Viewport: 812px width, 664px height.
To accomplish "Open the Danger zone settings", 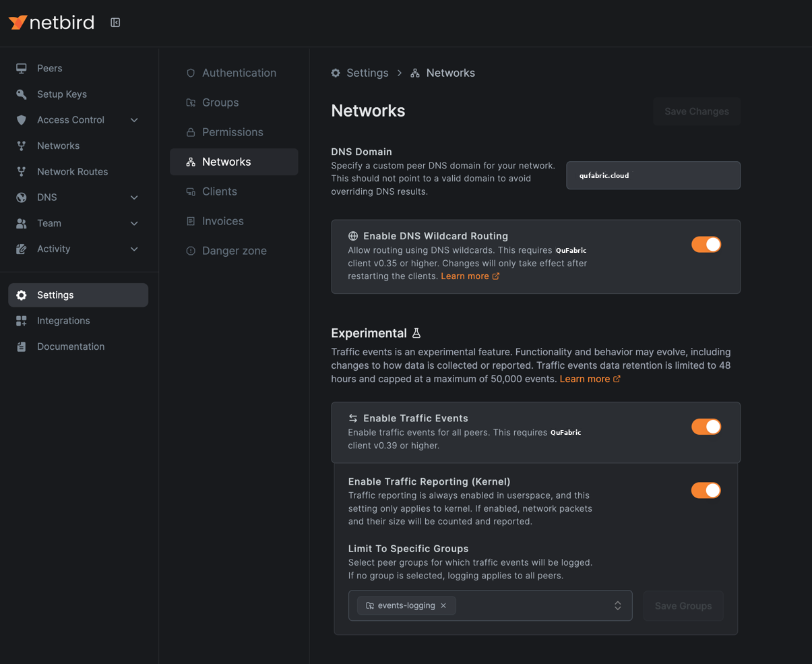I will (233, 250).
